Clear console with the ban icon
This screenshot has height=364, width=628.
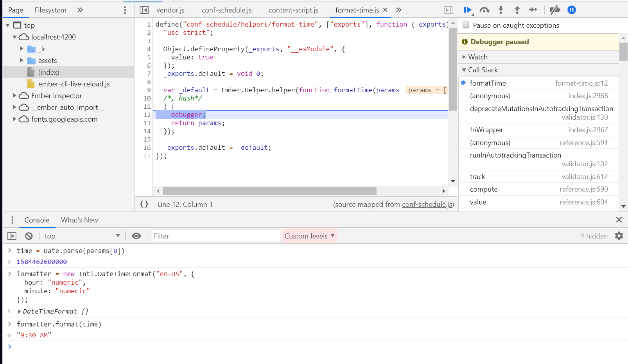click(29, 236)
